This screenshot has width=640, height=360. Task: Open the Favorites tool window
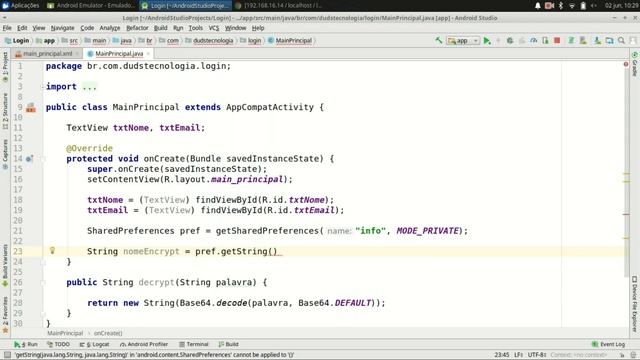coord(5,314)
